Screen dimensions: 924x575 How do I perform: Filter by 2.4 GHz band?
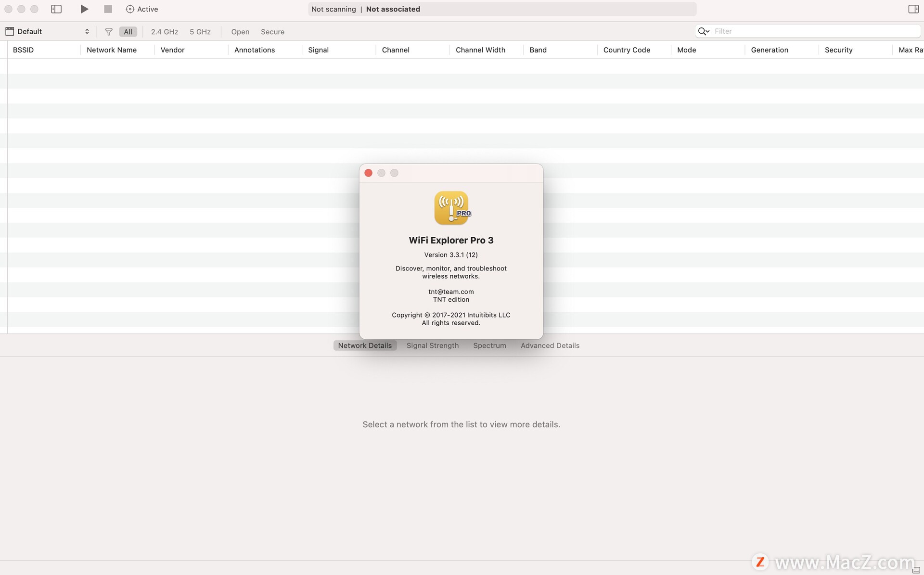tap(165, 32)
